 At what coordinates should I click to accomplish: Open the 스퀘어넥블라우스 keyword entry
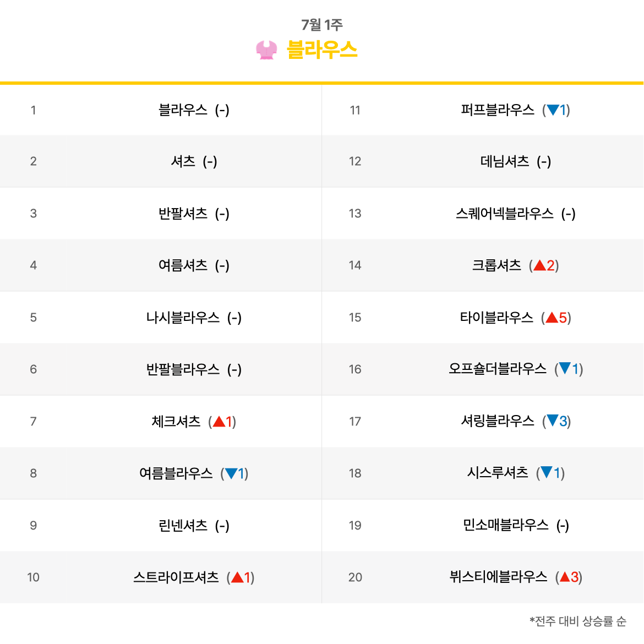(x=505, y=214)
